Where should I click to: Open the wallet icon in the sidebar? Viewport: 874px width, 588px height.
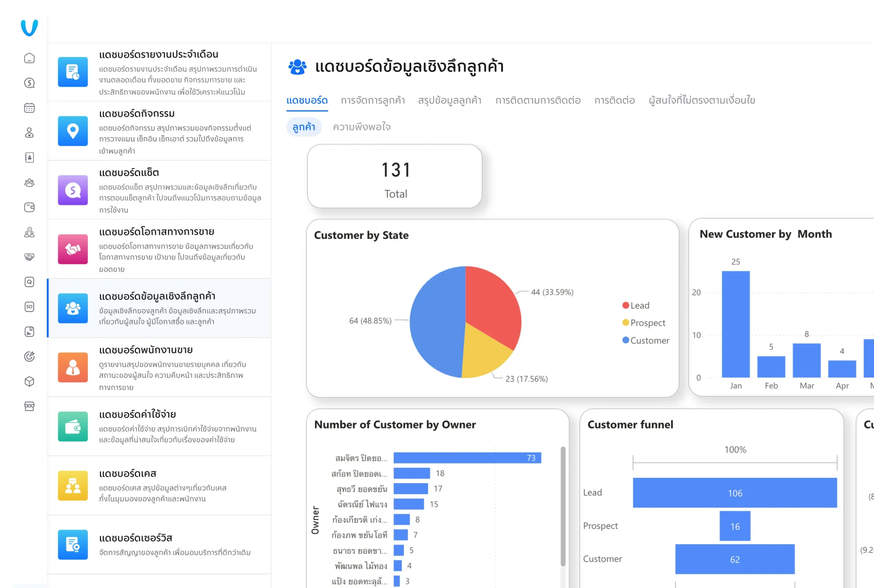[x=29, y=207]
